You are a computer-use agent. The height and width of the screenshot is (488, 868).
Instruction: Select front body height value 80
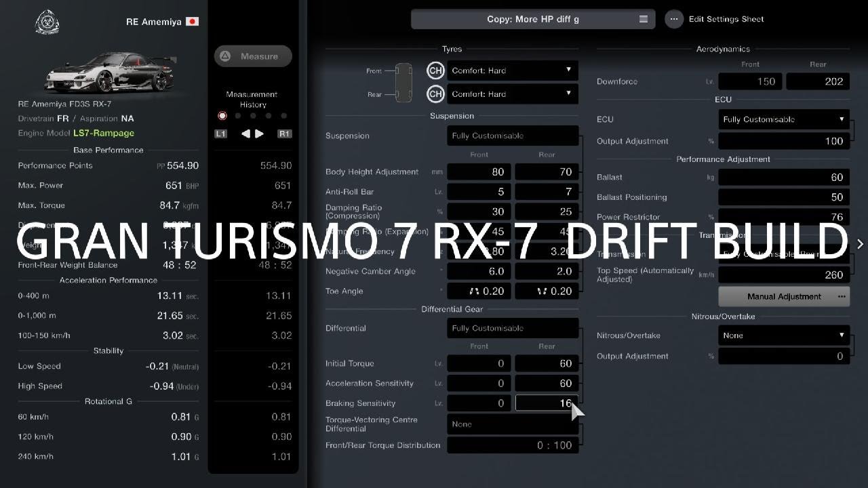pos(479,172)
